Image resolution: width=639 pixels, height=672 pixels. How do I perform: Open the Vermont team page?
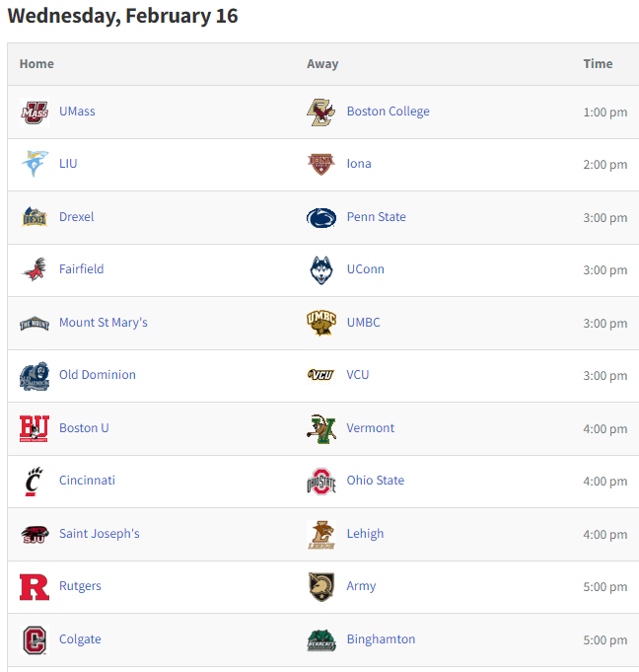point(371,427)
